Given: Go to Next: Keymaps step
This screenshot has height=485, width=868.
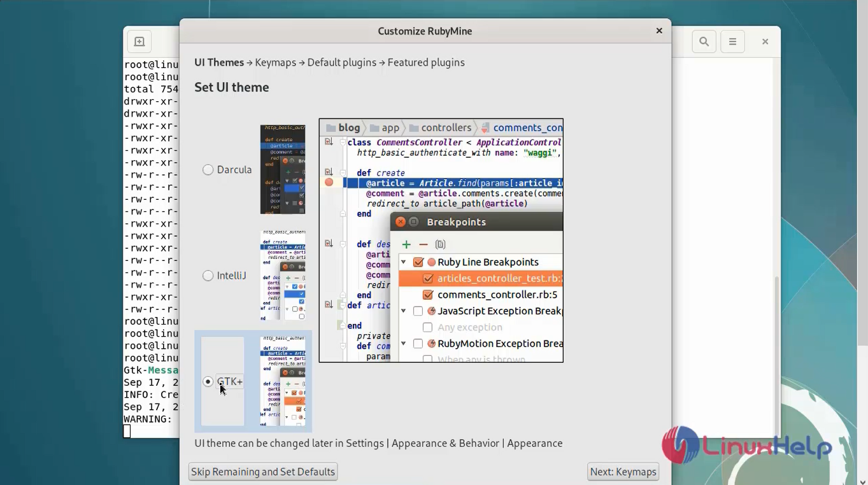Looking at the screenshot, I should [623, 472].
